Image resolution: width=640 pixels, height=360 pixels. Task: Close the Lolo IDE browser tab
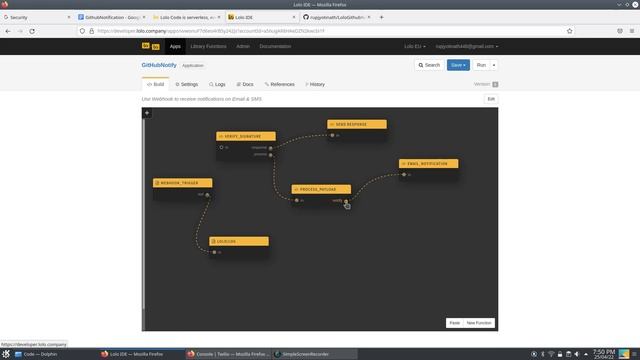pos(294,17)
